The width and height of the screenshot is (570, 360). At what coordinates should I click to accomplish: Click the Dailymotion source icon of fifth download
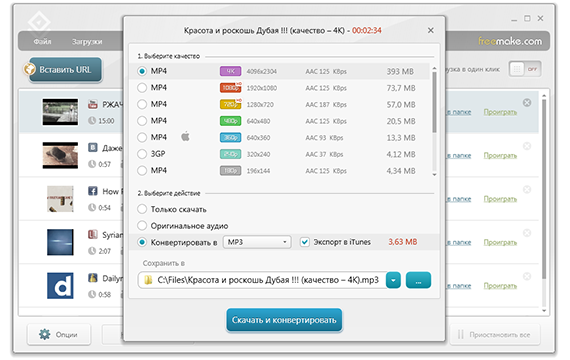(93, 278)
